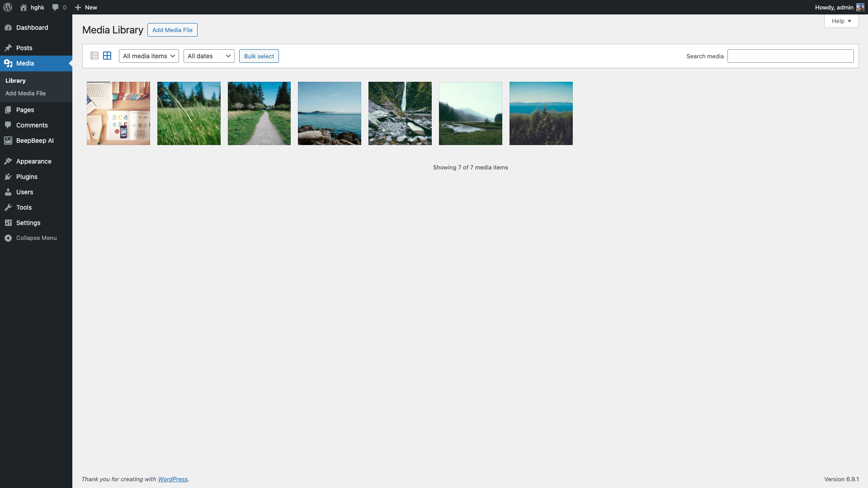Screen dimensions: 868x488
Task: Expand the Help panel
Action: [840, 21]
